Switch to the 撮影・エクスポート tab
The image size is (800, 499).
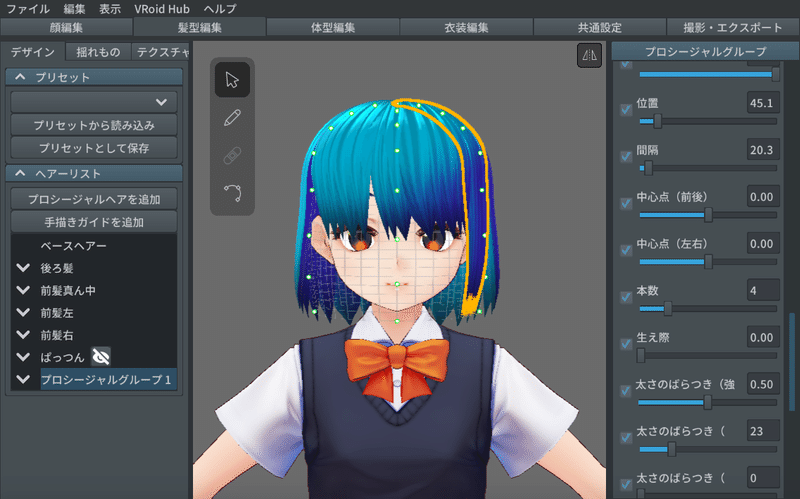point(733,27)
